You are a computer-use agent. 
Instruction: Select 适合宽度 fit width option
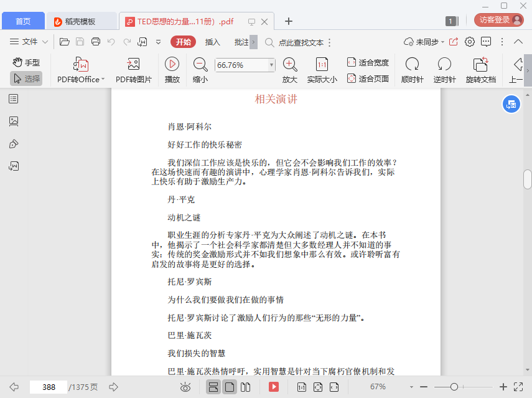click(368, 62)
